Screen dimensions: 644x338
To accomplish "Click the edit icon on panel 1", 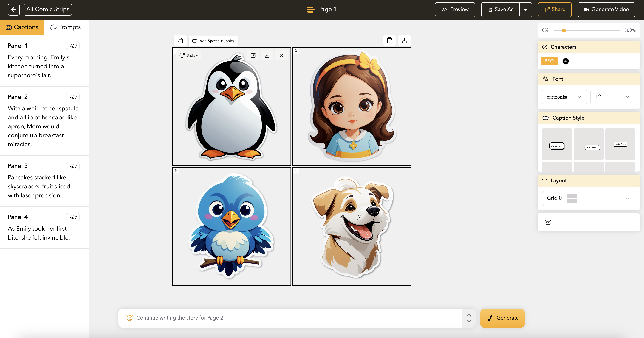I will 253,55.
